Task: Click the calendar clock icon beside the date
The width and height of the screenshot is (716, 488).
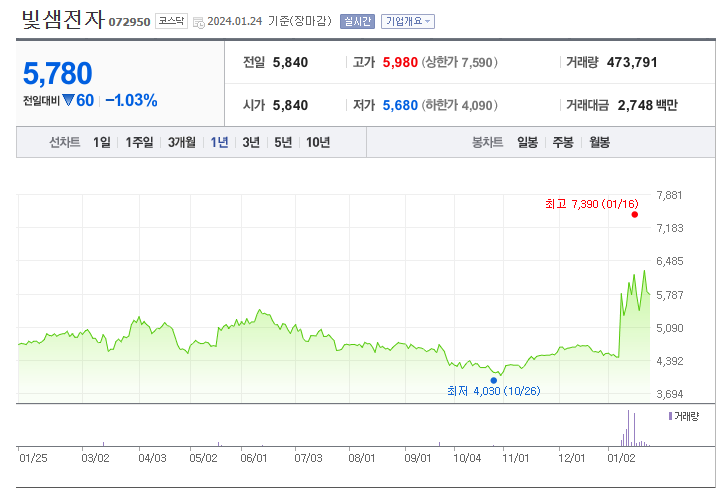Action: (x=199, y=22)
